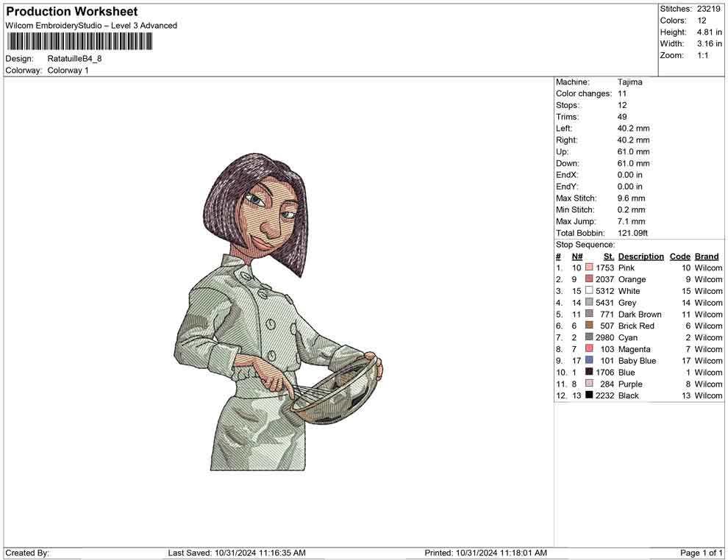The image size is (728, 560).
Task: Click the 'Code' column header
Action: coord(680,256)
